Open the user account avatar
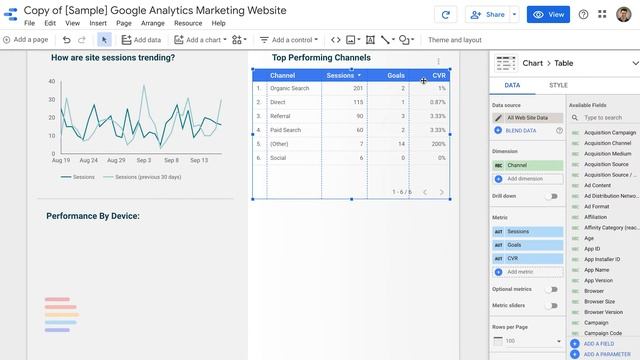 (x=623, y=14)
